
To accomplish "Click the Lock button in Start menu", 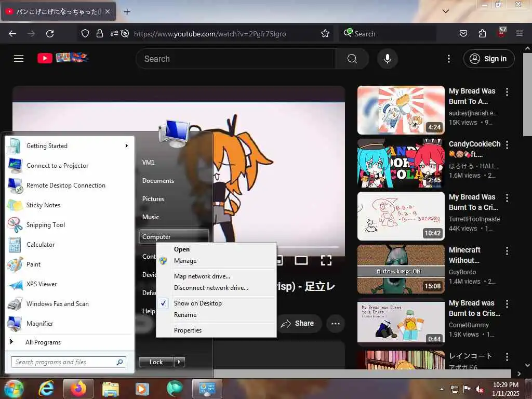I will coord(156,362).
